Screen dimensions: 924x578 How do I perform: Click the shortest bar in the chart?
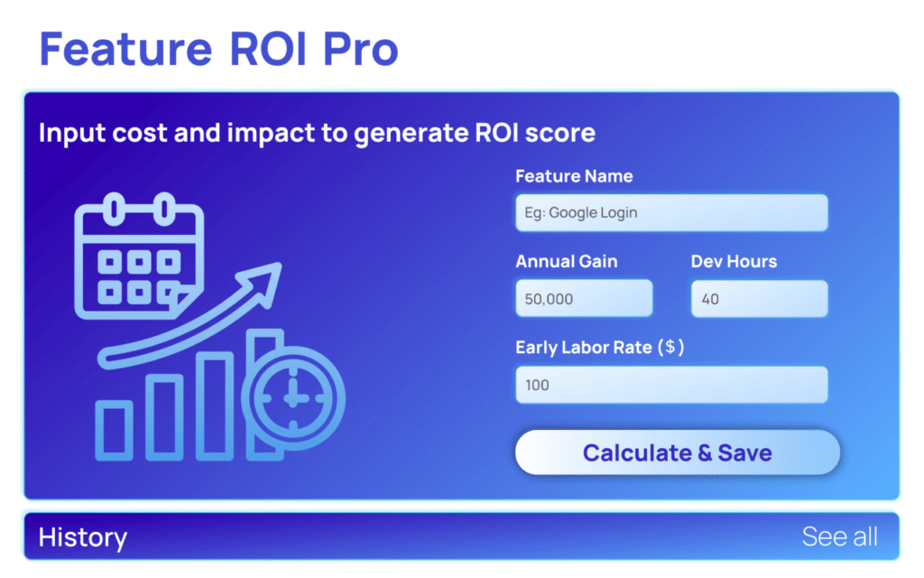114,430
